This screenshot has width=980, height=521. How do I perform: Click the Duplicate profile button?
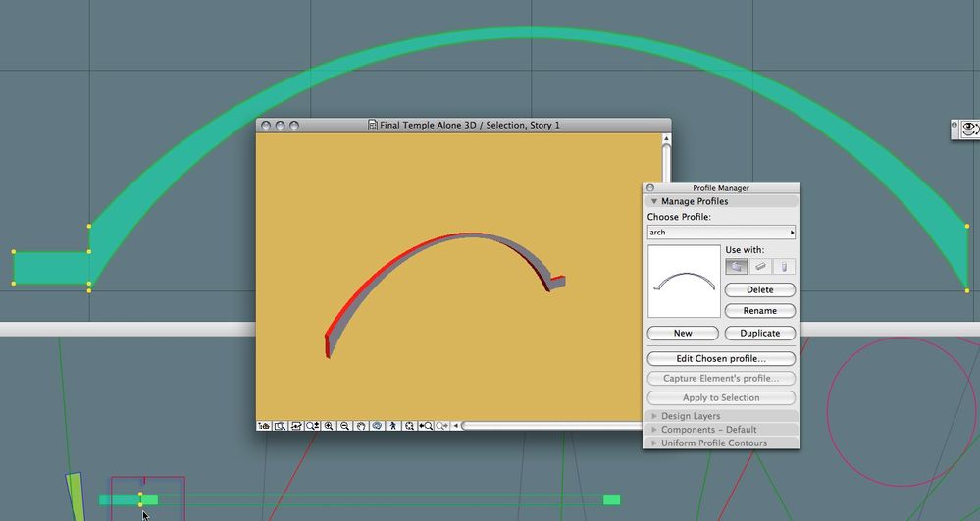(760, 333)
